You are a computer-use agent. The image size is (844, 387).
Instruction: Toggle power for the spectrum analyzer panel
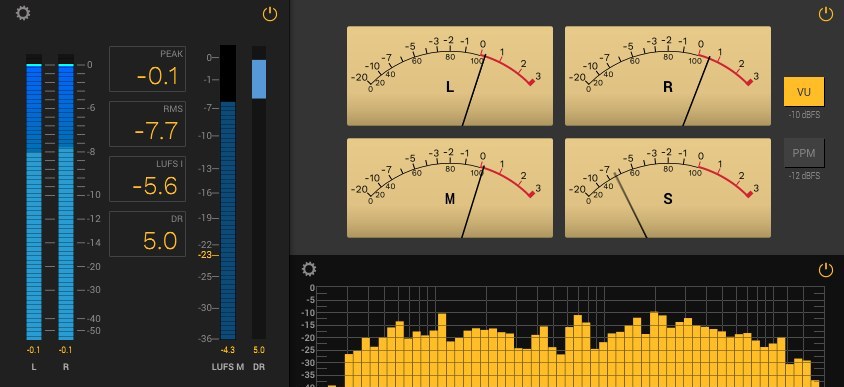tap(826, 270)
